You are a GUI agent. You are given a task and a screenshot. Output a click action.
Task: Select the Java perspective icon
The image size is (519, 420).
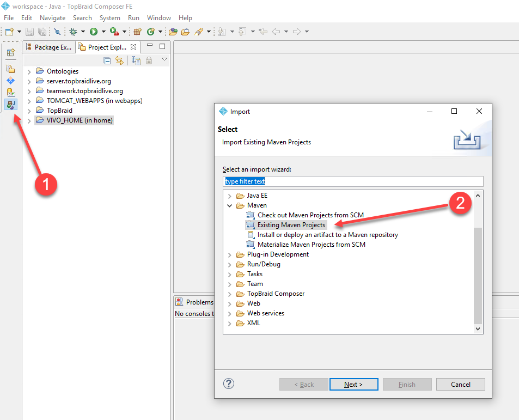tap(11, 105)
